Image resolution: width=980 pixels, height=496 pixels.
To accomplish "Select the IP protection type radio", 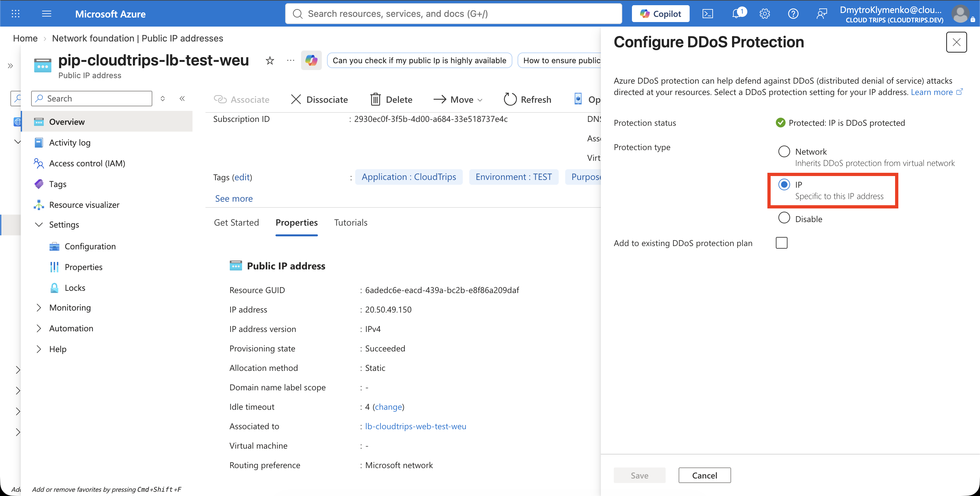I will point(784,184).
